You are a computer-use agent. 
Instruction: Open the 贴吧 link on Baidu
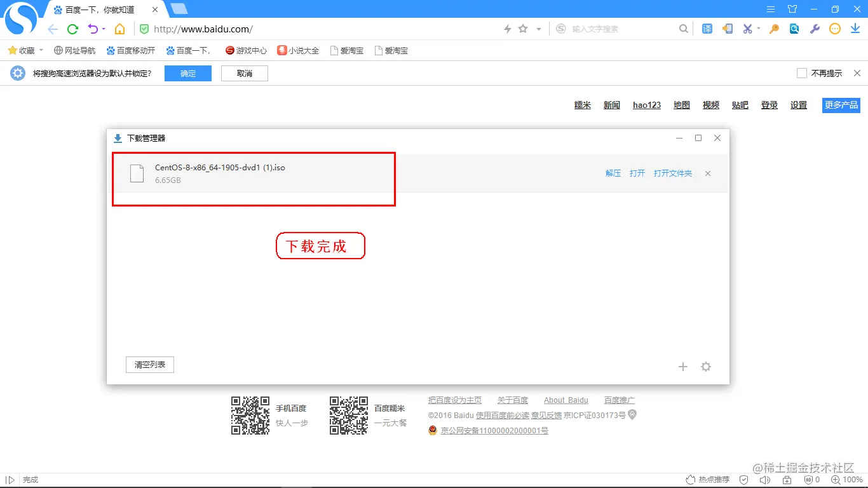click(x=740, y=105)
